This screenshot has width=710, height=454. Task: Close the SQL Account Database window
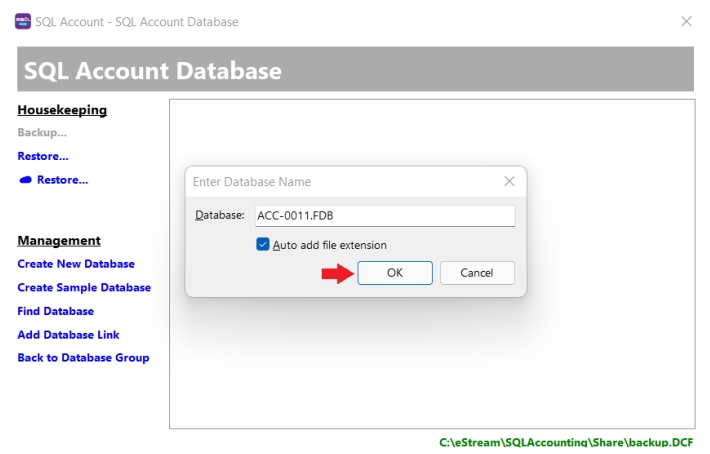(686, 21)
